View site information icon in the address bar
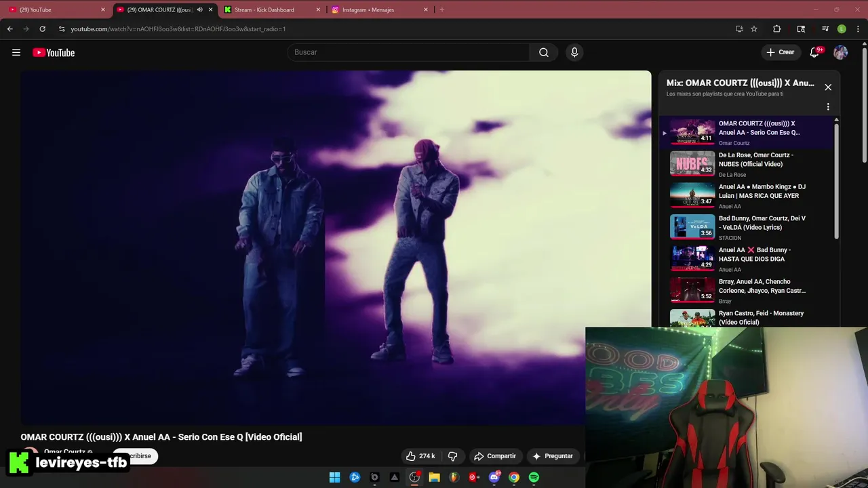Viewport: 868px width, 488px height. tap(62, 28)
